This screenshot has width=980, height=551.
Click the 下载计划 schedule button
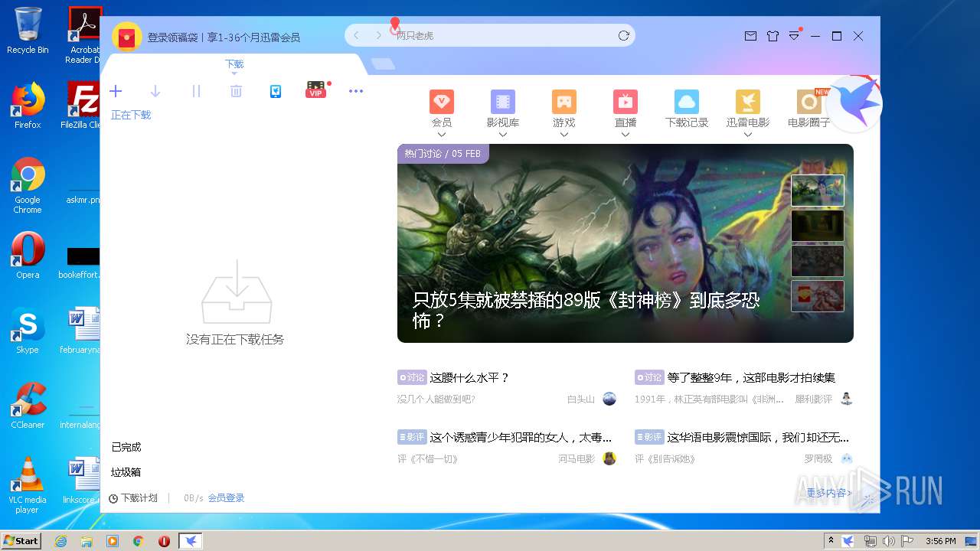[x=133, y=498]
